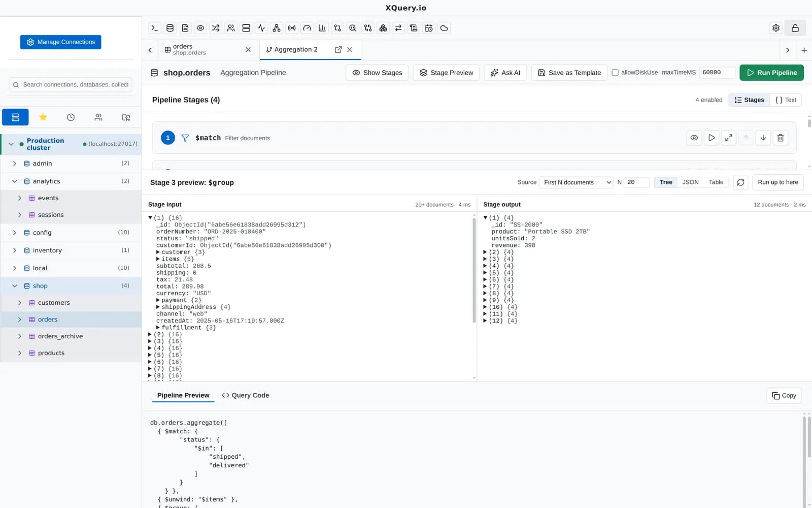
Task: Expand the inventory database
Action: pyautogui.click(x=15, y=250)
